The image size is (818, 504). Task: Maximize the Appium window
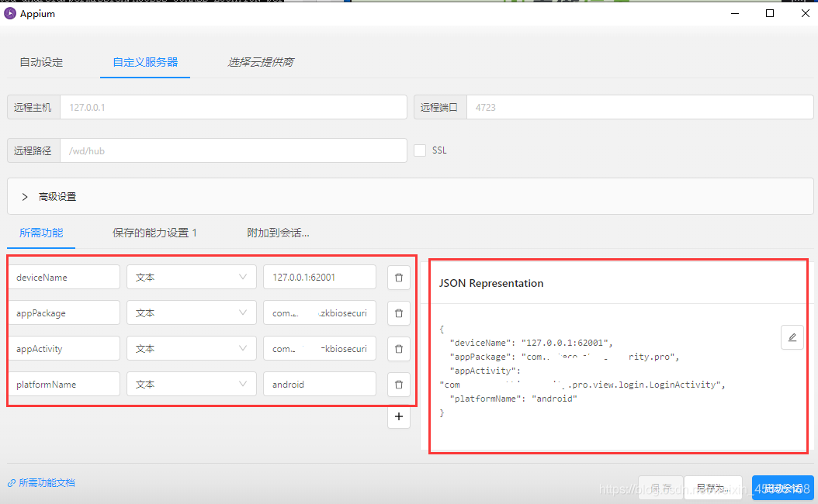coord(770,13)
